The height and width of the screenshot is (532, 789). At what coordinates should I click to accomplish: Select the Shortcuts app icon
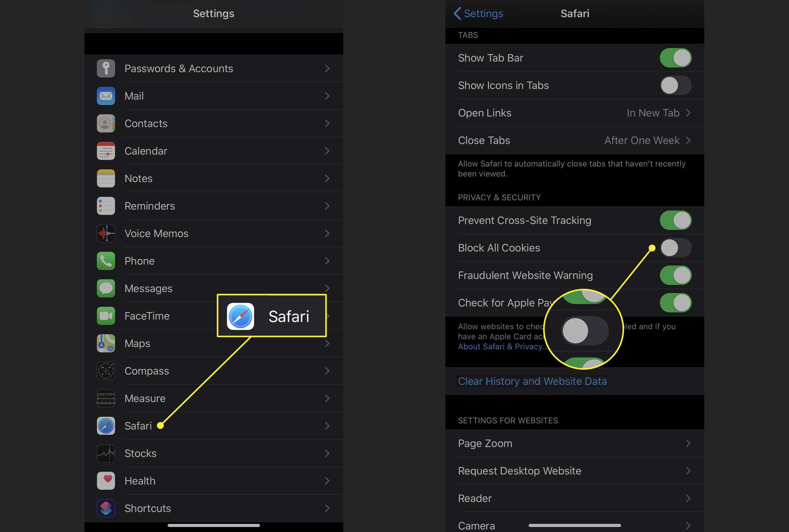(106, 508)
